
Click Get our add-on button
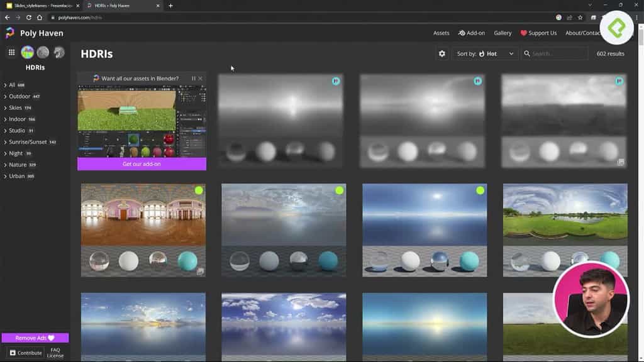click(142, 164)
